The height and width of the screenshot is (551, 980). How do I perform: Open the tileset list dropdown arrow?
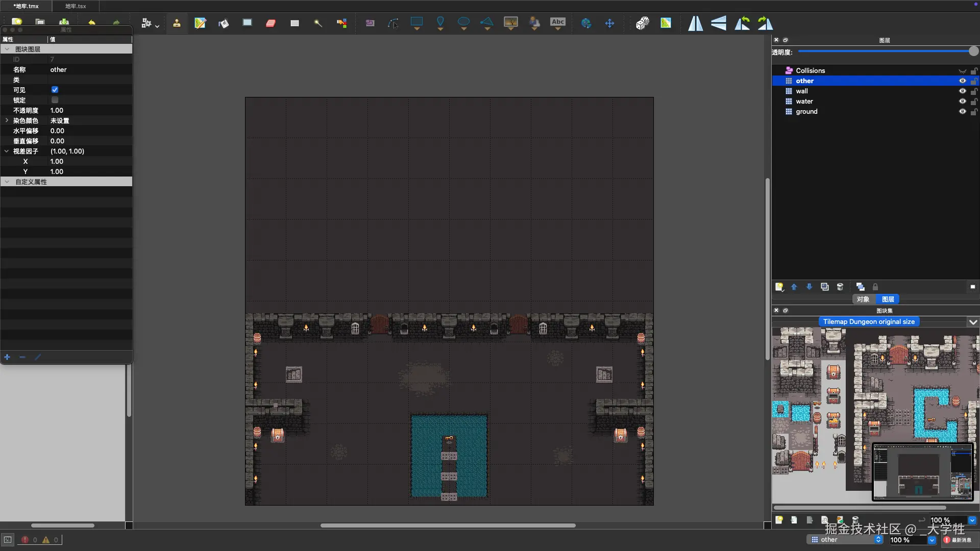[x=973, y=322]
